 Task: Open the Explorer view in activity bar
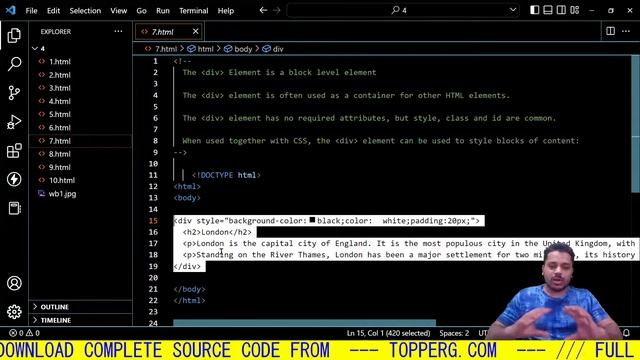coord(14,36)
